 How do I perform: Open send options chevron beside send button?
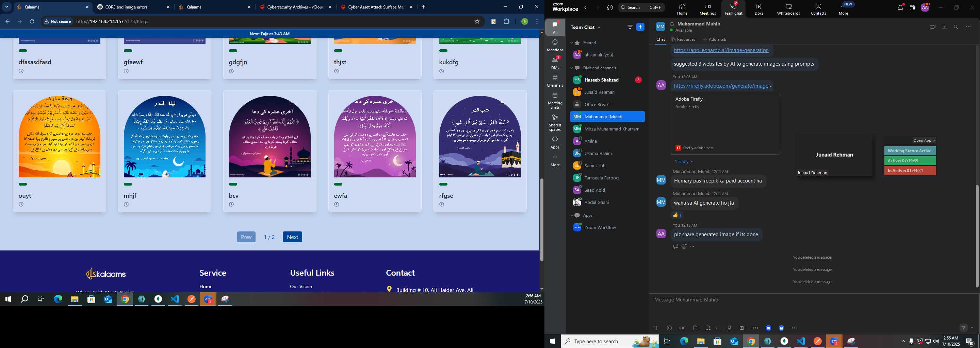click(x=972, y=328)
